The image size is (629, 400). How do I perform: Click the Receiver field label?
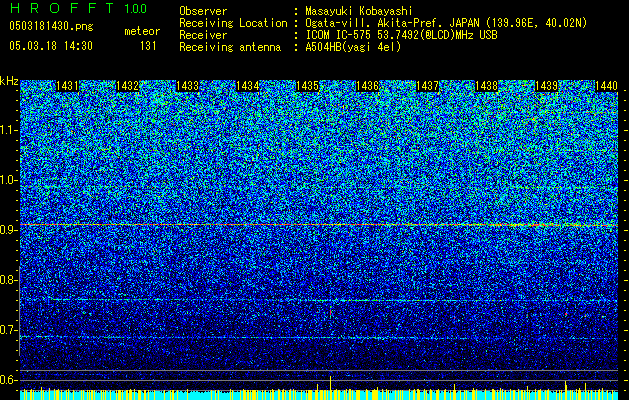[203, 35]
